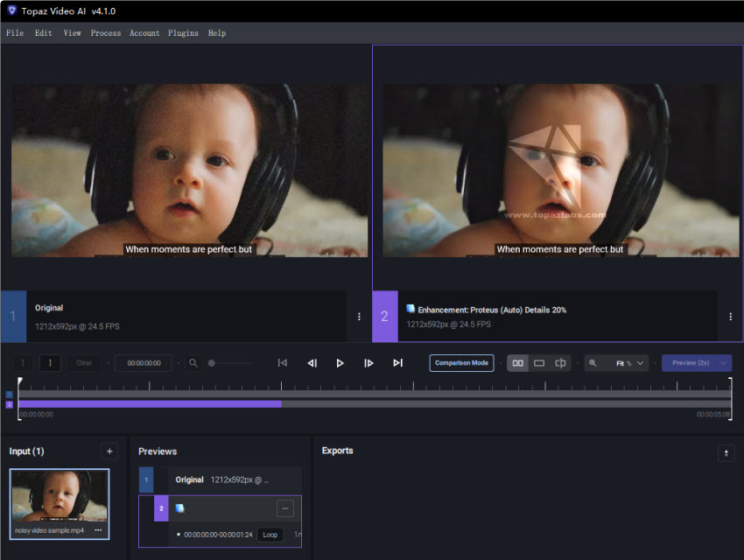744x560 pixels.
Task: Click the purple rendered preview bar on the timeline
Action: [150, 404]
